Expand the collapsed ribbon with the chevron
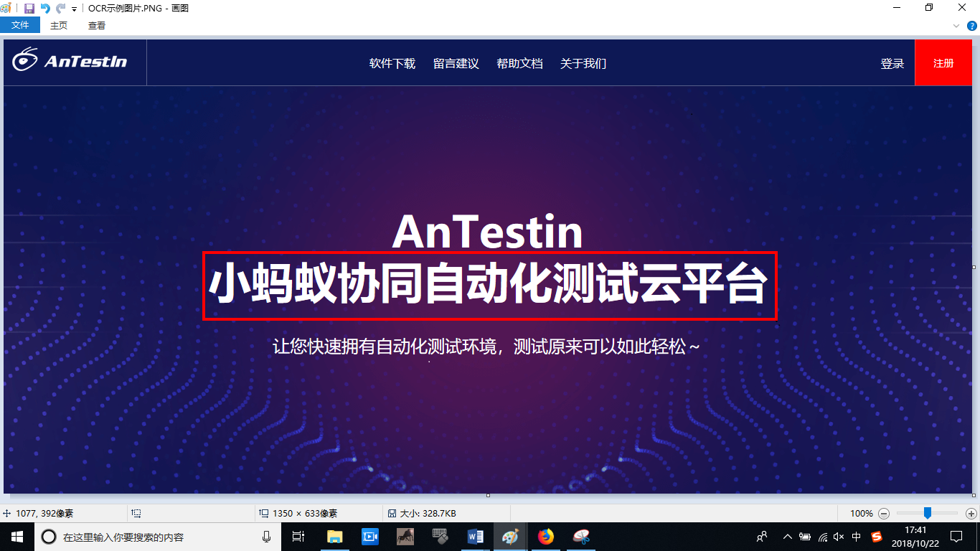This screenshot has height=551, width=980. 956,25
